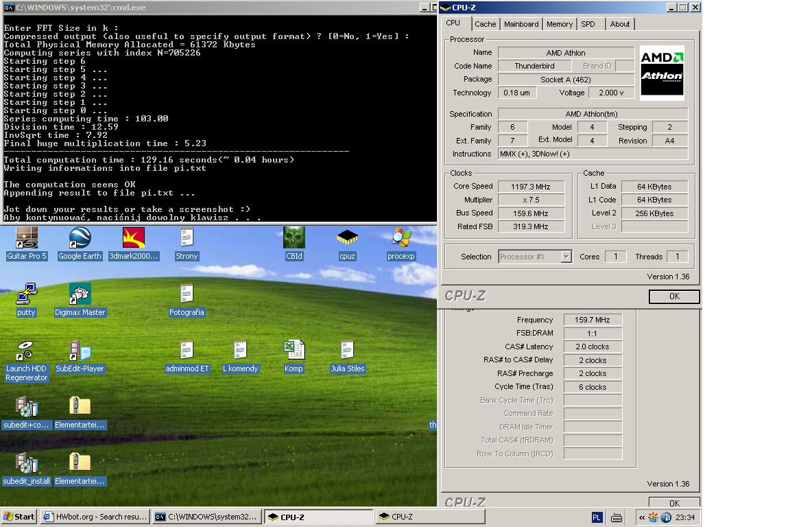
Task: Click the PL language indicator in tray
Action: coord(597,517)
